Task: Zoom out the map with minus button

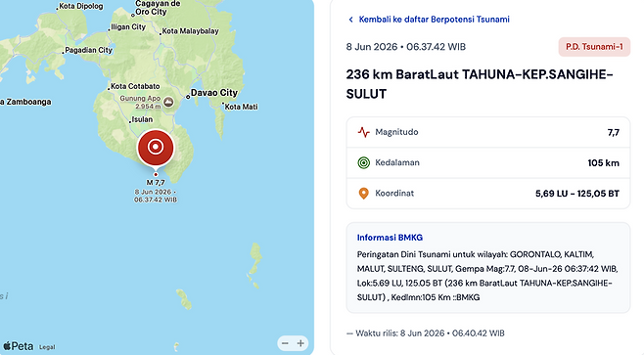Action: [x=285, y=343]
